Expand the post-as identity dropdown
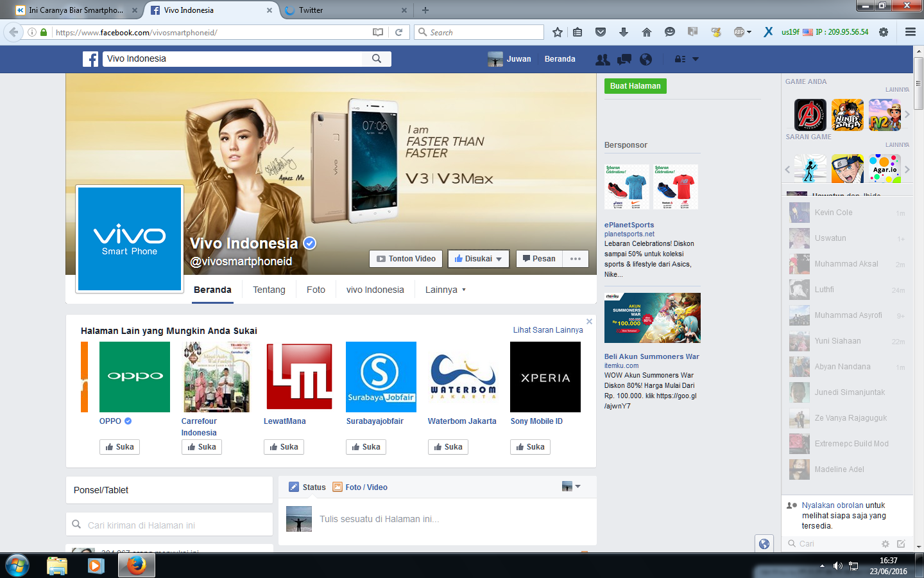The width and height of the screenshot is (924, 578). [x=570, y=486]
